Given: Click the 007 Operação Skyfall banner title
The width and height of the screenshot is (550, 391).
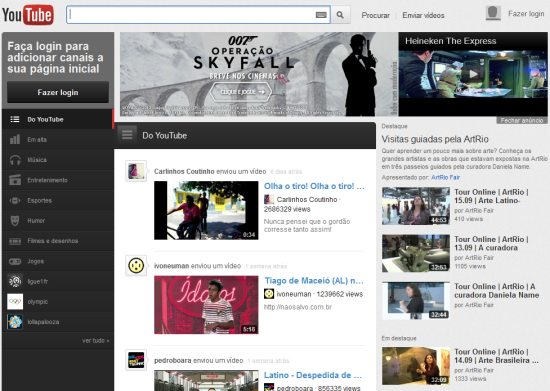Looking at the screenshot, I should tap(243, 53).
